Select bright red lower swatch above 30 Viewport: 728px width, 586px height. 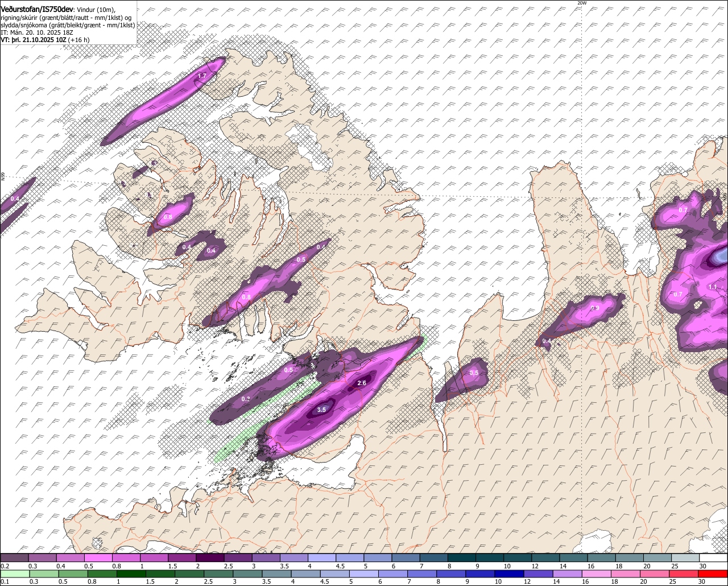[712, 574]
